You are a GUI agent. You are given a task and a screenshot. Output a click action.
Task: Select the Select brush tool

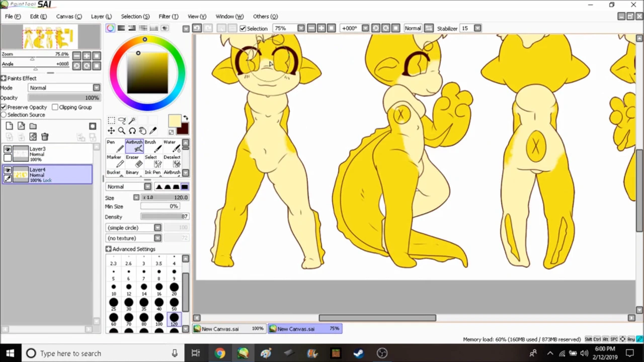tap(153, 161)
